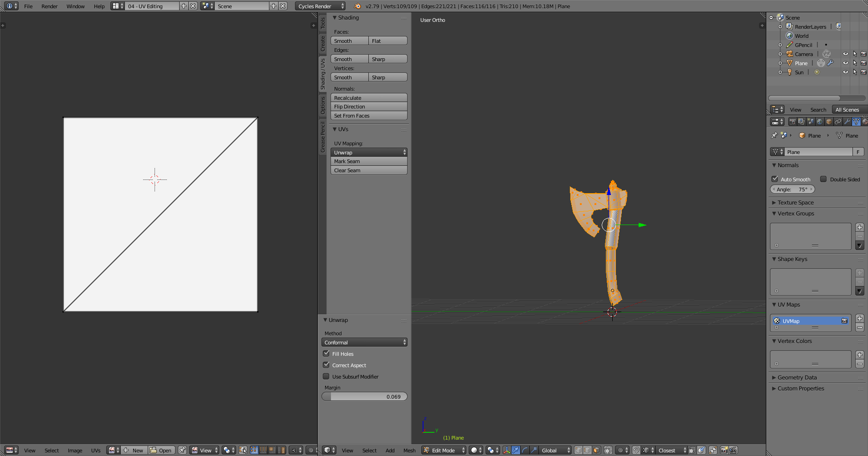Open the Scene properties tab icon
This screenshot has width=868, height=456.
tap(811, 122)
